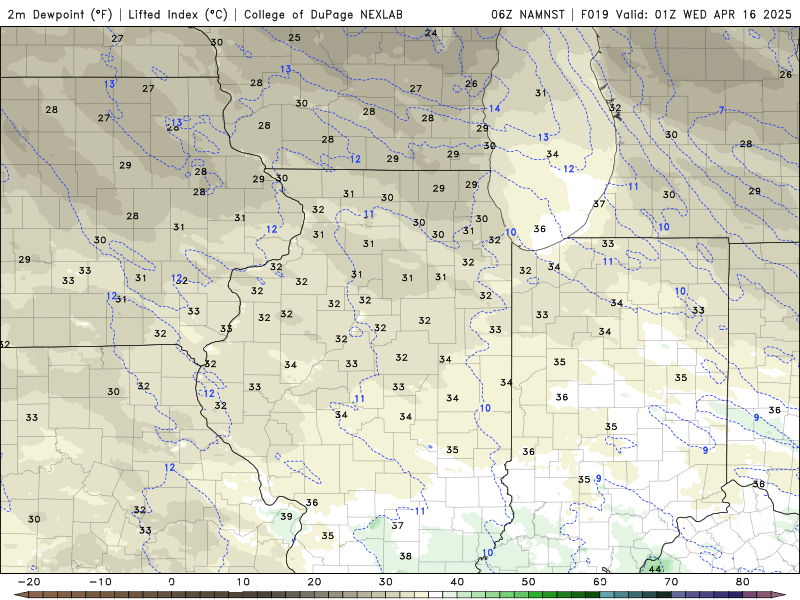Click 'College of DuPage NEXLAB' header text

[323, 14]
